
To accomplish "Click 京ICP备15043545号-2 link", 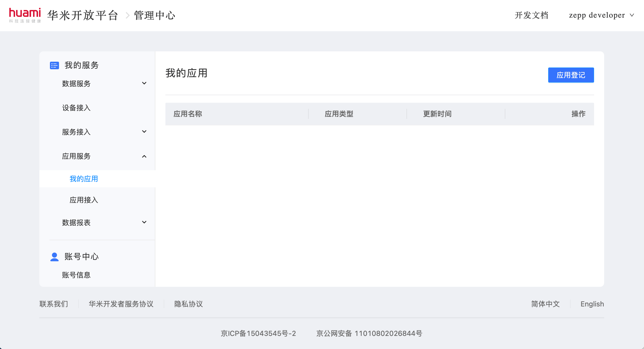I will pos(258,333).
